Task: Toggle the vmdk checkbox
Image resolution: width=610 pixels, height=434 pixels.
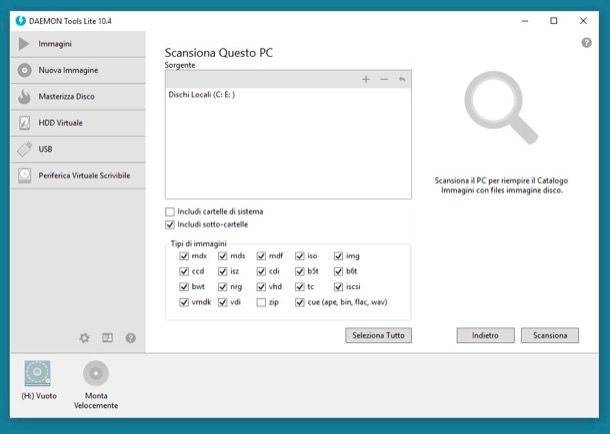Action: 184,302
